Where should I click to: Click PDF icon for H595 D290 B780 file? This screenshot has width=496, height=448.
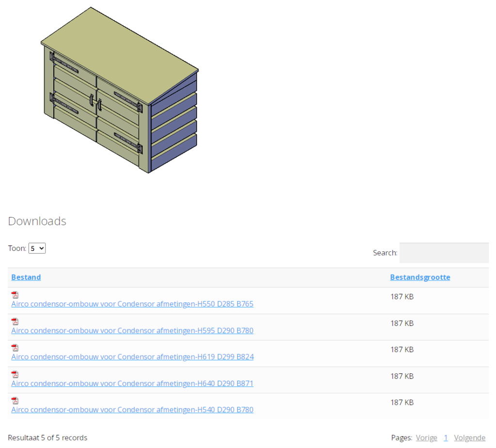(x=15, y=322)
